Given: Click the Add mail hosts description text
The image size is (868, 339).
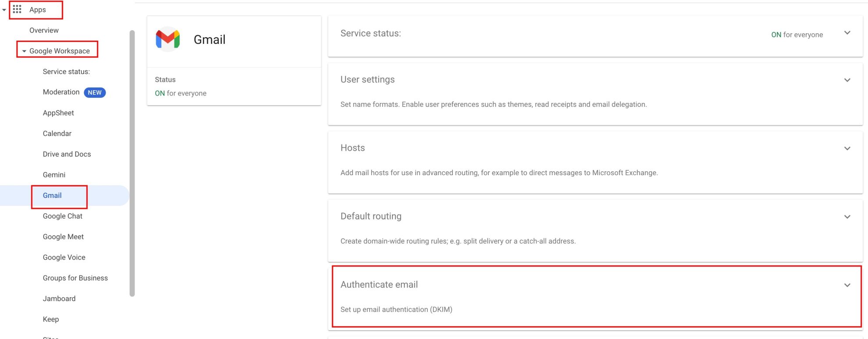Looking at the screenshot, I should (x=499, y=173).
